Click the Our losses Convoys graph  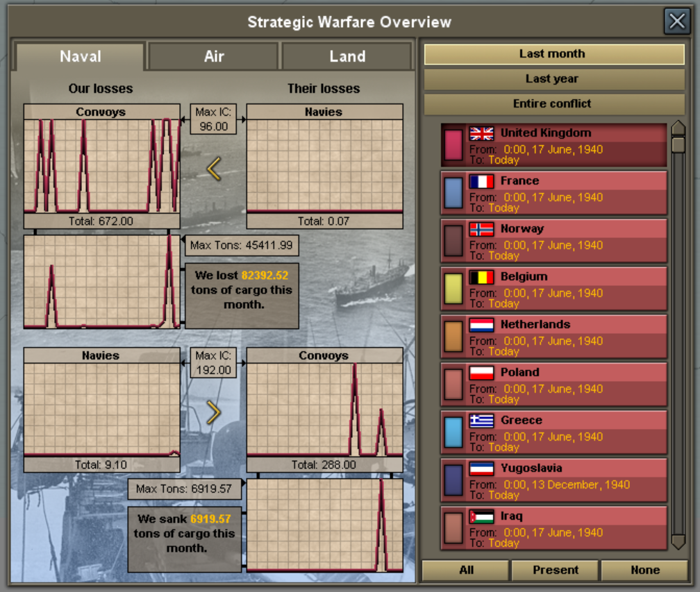point(102,166)
